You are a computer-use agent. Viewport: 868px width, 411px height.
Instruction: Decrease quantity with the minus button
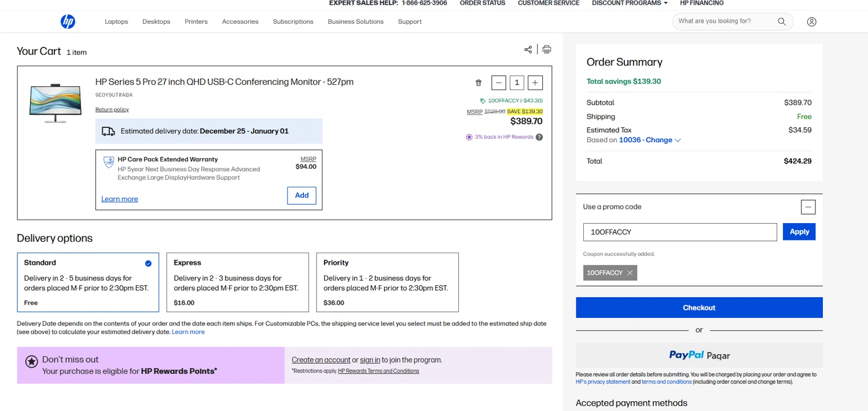point(499,83)
